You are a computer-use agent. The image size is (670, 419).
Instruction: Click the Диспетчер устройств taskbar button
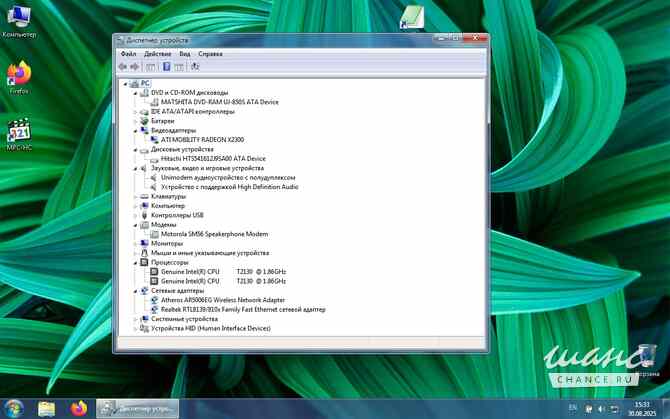click(x=138, y=409)
